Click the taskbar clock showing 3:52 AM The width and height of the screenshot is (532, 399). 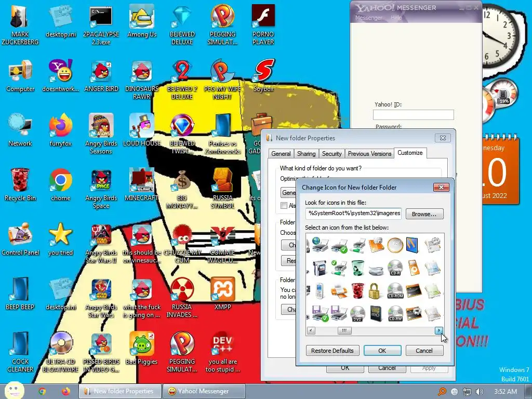point(506,392)
